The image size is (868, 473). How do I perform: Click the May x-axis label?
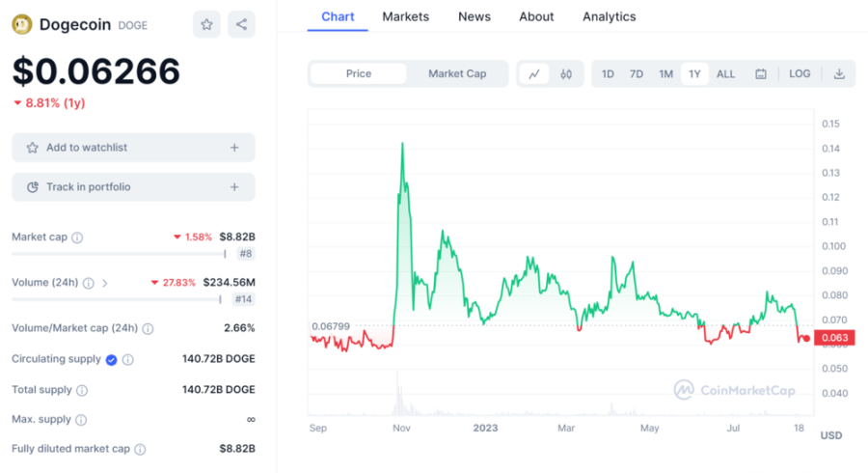click(x=649, y=428)
